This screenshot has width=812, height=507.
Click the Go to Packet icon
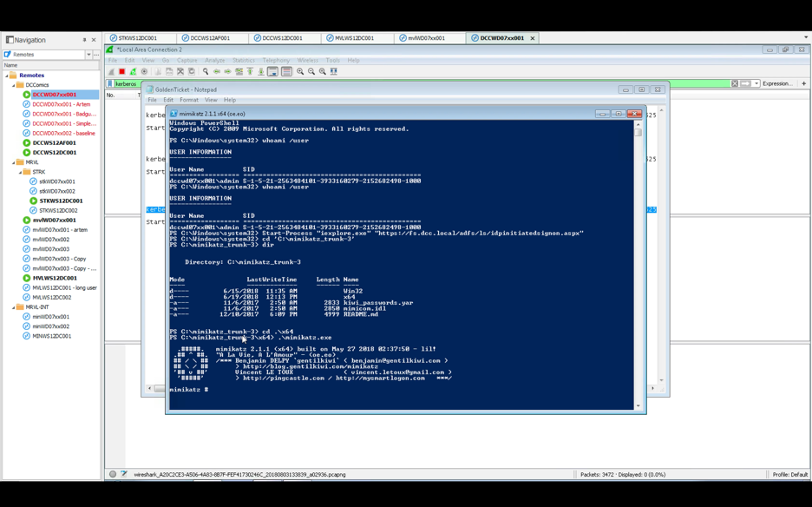pos(239,71)
